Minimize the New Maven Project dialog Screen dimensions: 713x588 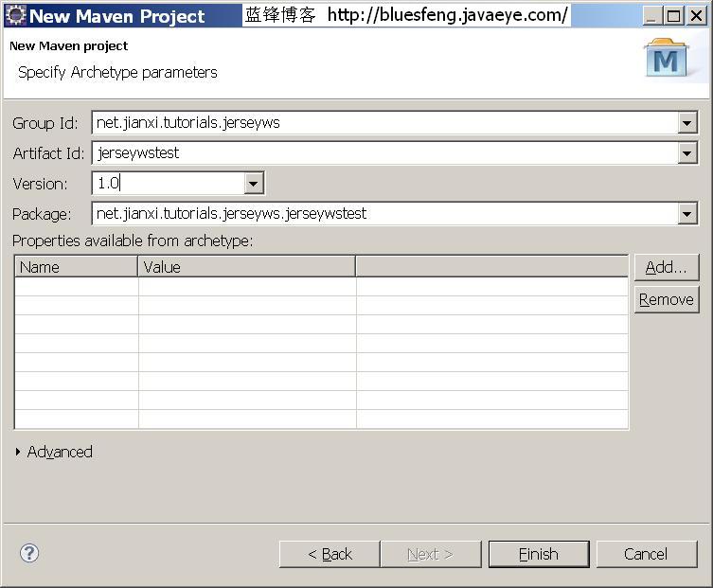[652, 16]
